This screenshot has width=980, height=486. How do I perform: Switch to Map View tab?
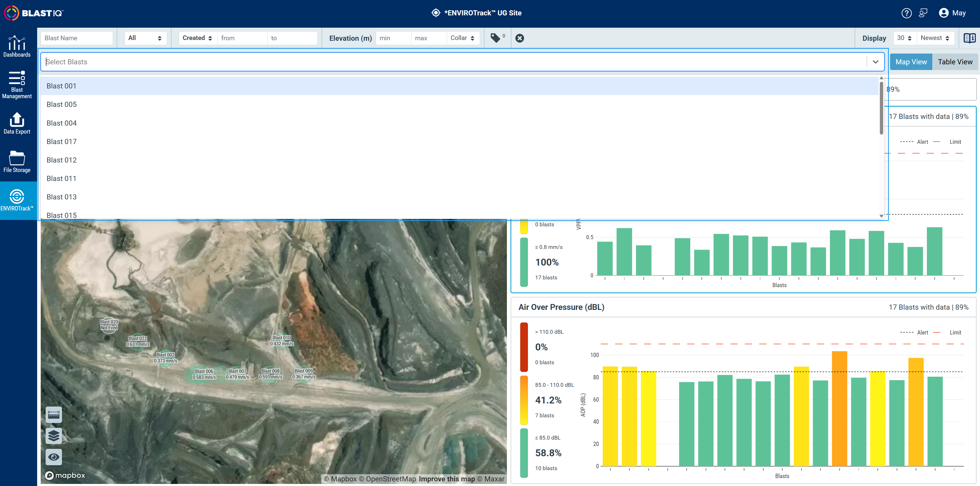point(911,62)
